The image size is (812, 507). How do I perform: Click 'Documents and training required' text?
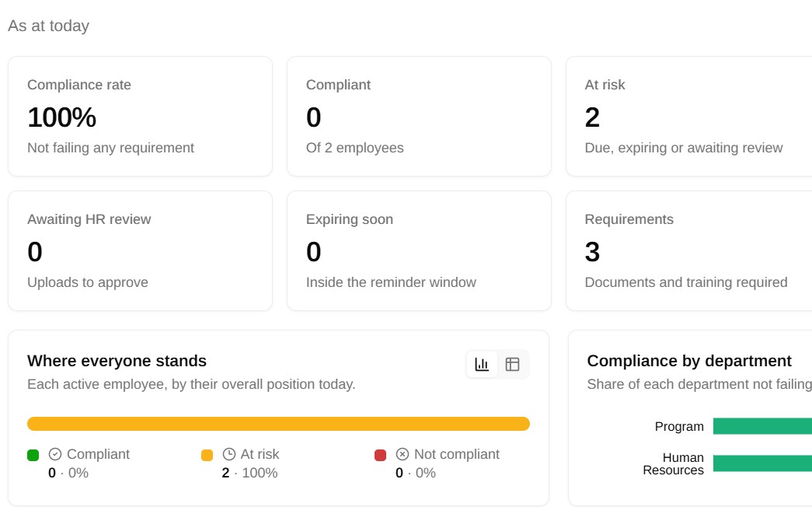[x=685, y=282]
